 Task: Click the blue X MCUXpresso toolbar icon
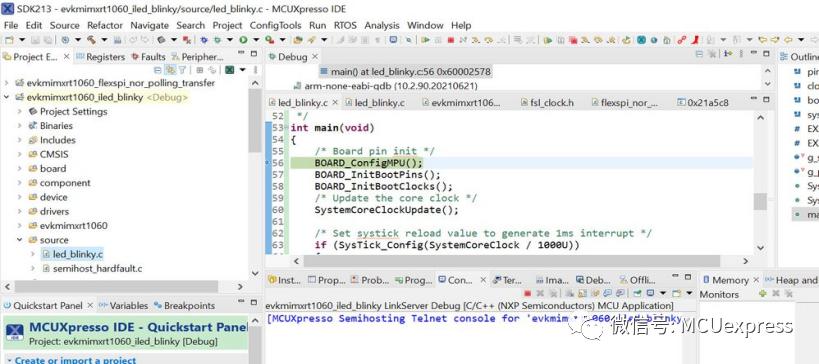coord(641,40)
